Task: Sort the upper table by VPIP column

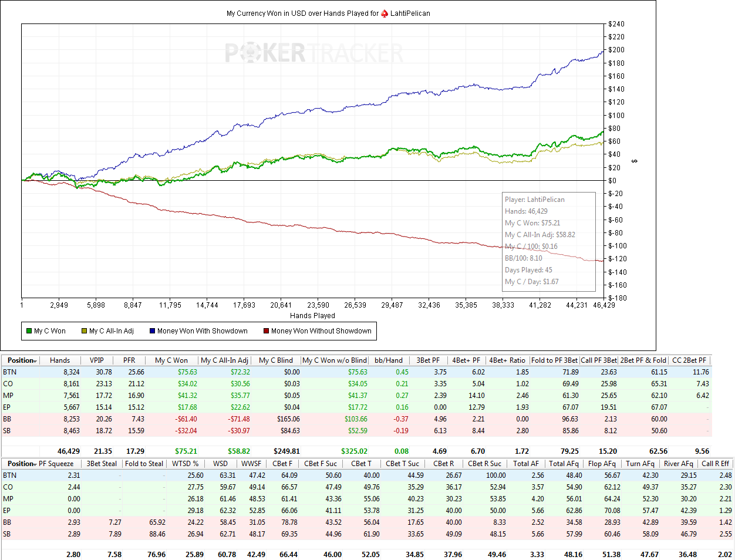Action: pos(97,360)
